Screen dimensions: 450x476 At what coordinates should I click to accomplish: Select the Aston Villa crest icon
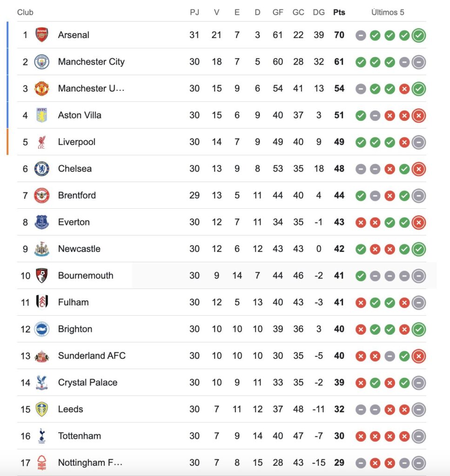tap(42, 115)
